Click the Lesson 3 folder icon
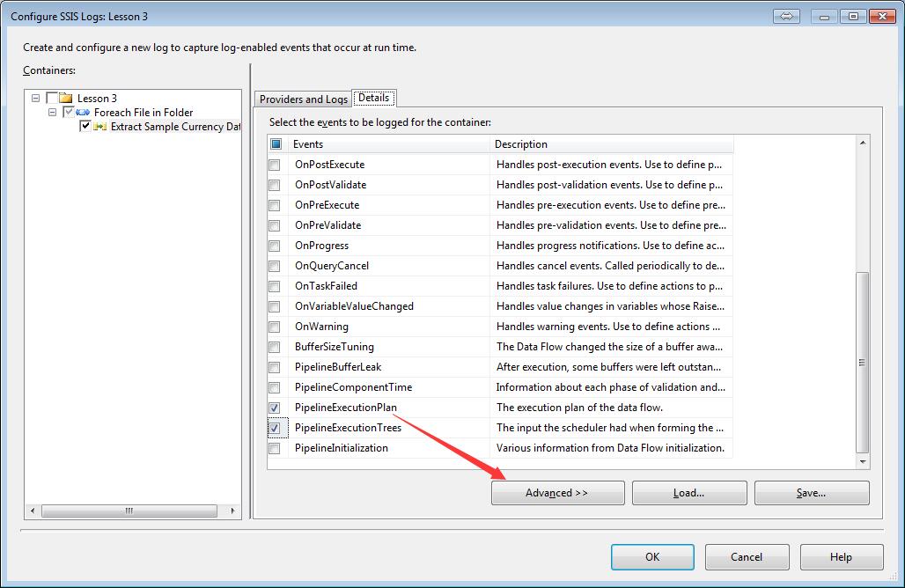 pyautogui.click(x=66, y=98)
